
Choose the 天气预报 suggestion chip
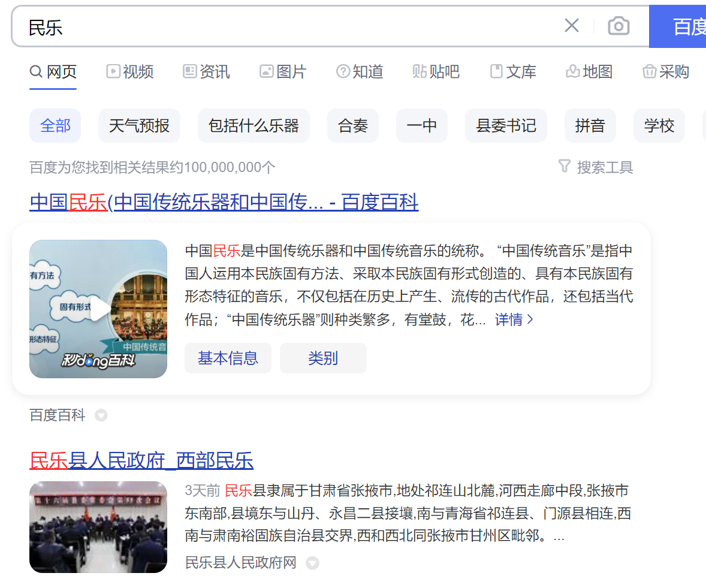[139, 126]
